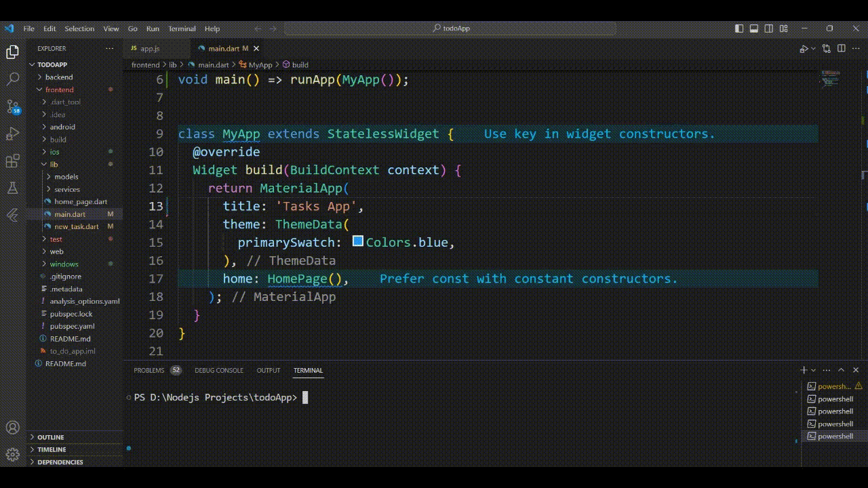This screenshot has height=488, width=868.
Task: Open the View menu
Action: pos(111,28)
